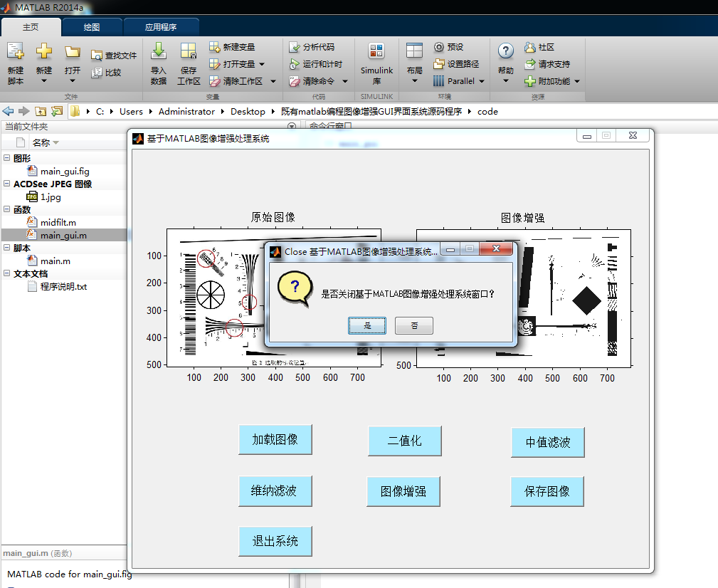This screenshot has width=718, height=588.
Task: Click the browse for folder icon
Action: tap(57, 111)
